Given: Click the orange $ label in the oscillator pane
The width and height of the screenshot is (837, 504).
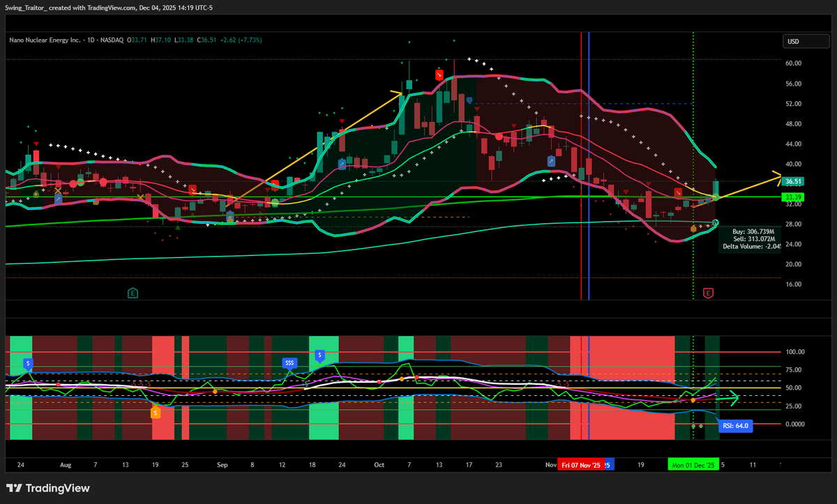Looking at the screenshot, I should (x=156, y=413).
